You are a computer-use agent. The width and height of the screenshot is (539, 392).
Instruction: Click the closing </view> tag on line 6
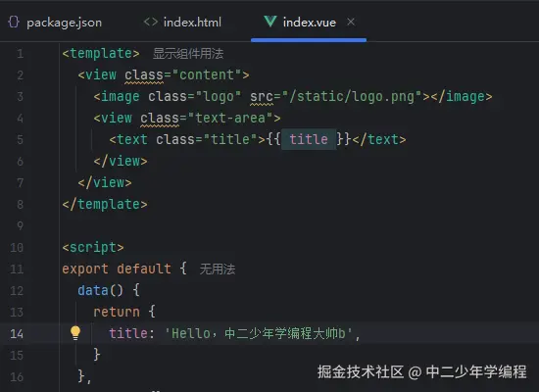(x=121, y=162)
